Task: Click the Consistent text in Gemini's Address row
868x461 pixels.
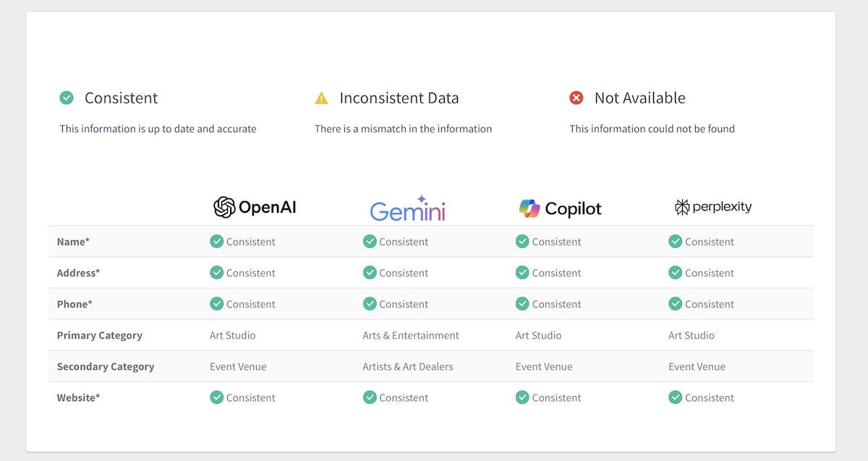Action: coord(404,273)
